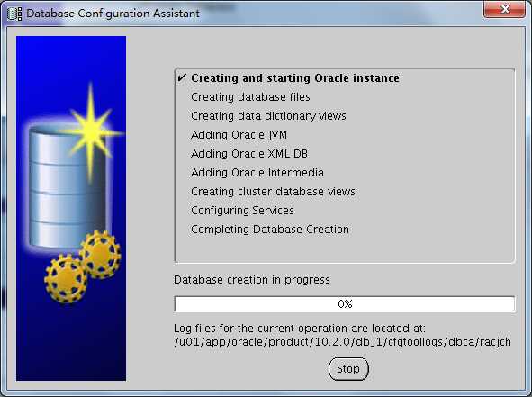Screen dimensions: 532x397
Task: Click the 0% progress bar
Action: pos(345,303)
